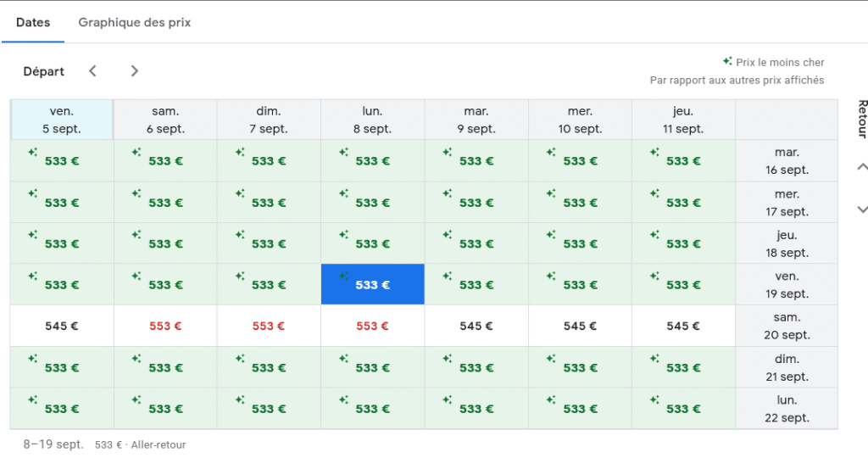
Task: Advance departure dates with right chevron
Action: [x=135, y=71]
